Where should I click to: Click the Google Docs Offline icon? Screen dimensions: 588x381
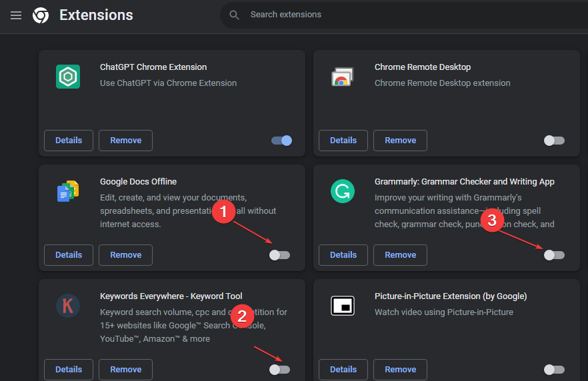(x=68, y=192)
